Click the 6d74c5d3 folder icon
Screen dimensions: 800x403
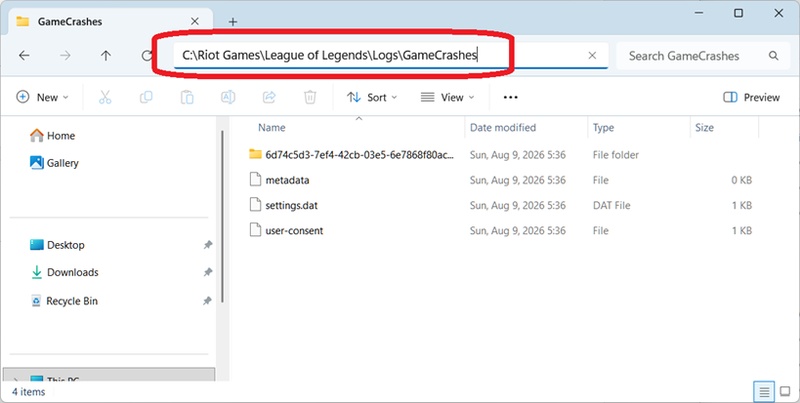255,154
